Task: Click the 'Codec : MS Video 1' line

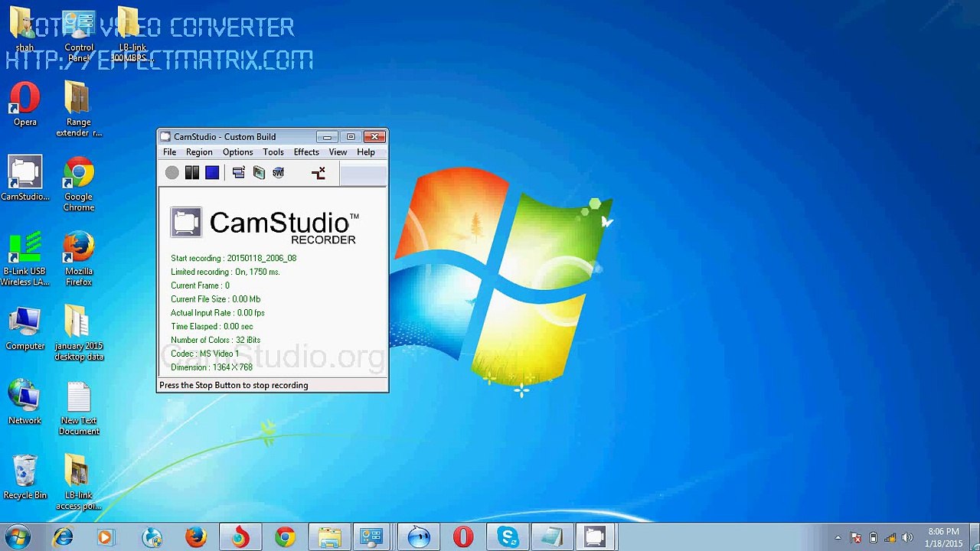Action: [204, 354]
